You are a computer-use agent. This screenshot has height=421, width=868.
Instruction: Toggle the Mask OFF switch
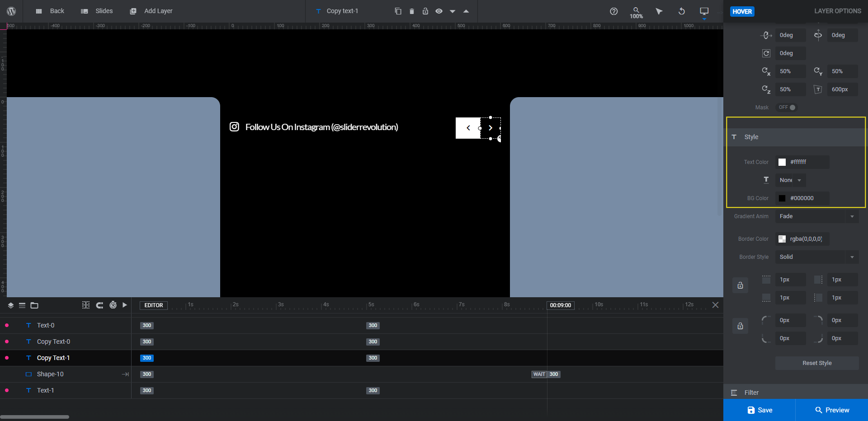(x=787, y=108)
